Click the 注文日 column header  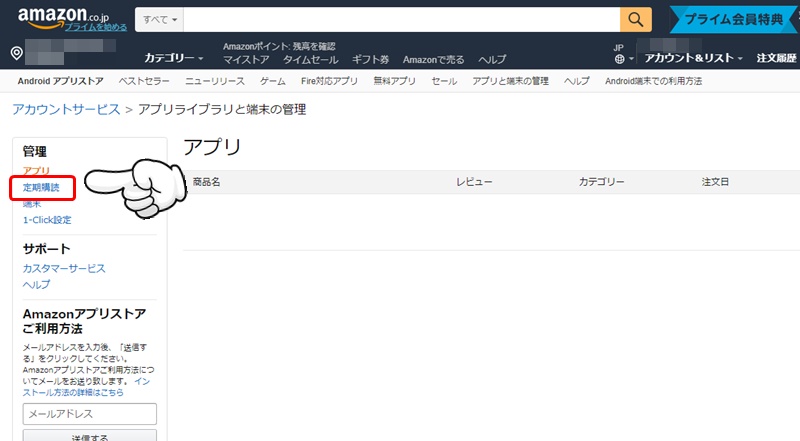(x=715, y=182)
